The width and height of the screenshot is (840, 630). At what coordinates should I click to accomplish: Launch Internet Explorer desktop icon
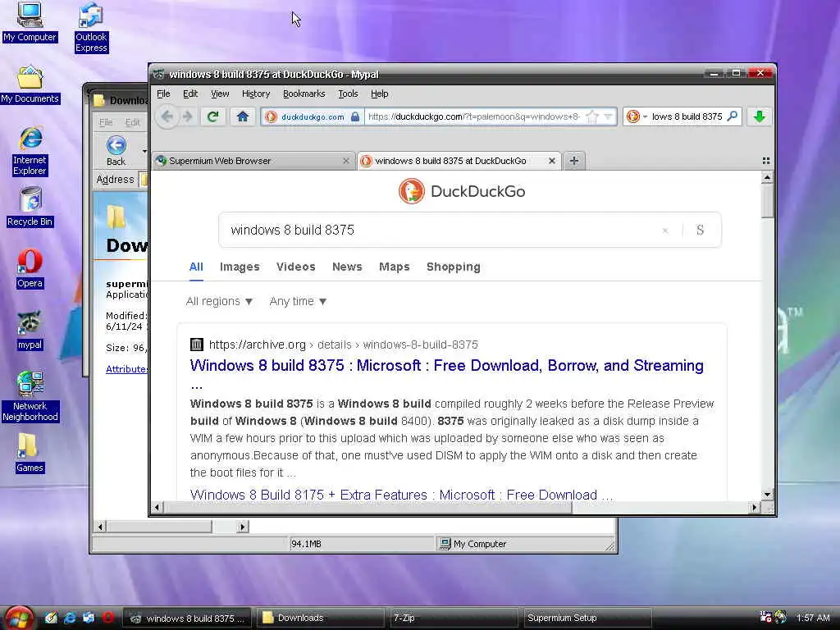[x=30, y=151]
